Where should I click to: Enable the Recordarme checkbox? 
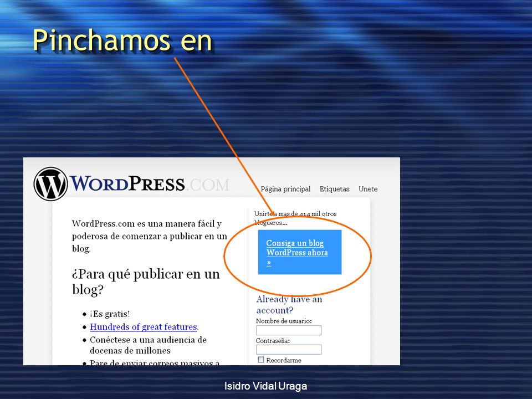[261, 360]
